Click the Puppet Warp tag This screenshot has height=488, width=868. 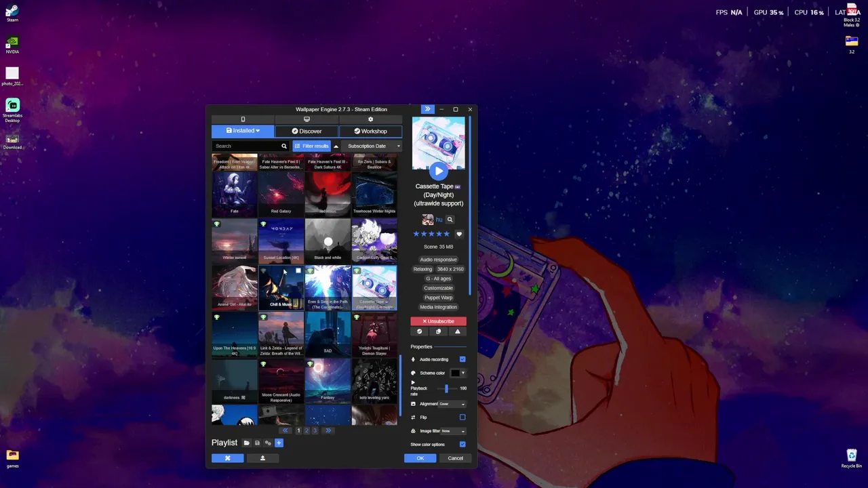coord(438,298)
